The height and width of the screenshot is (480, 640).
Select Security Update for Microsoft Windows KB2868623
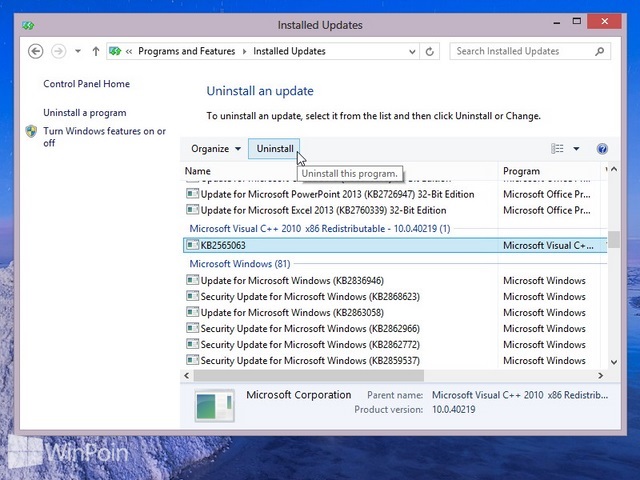click(x=310, y=297)
